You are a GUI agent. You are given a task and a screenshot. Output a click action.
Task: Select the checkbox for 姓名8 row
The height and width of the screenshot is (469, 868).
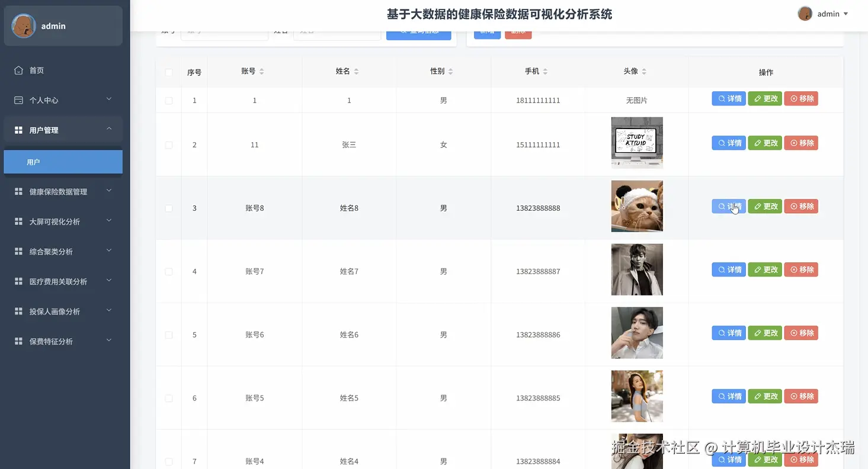[169, 208]
